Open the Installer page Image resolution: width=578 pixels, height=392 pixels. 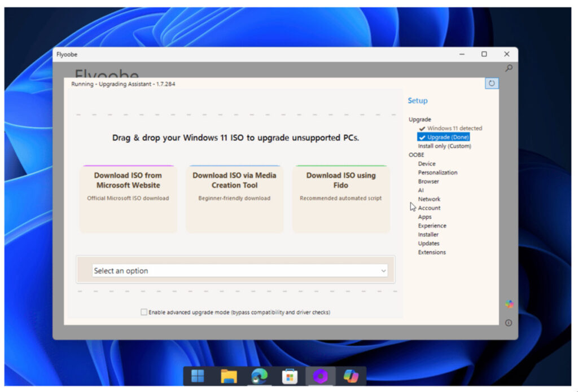428,234
